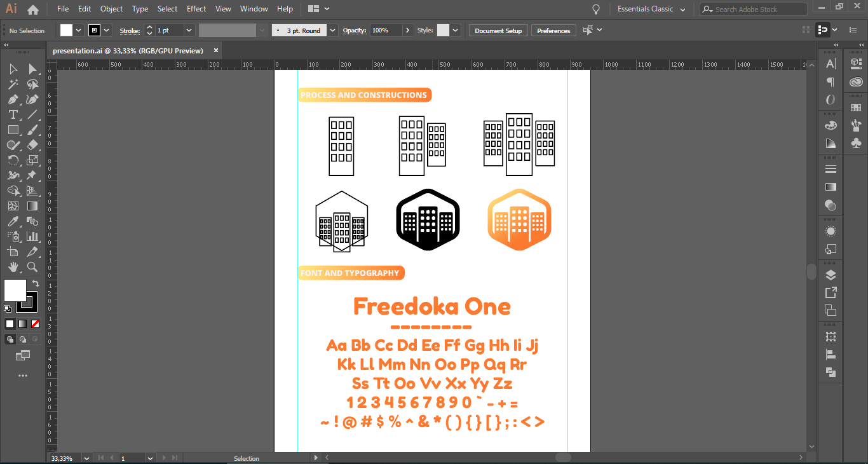The height and width of the screenshot is (464, 868).
Task: Select the Scale tool
Action: tap(32, 160)
